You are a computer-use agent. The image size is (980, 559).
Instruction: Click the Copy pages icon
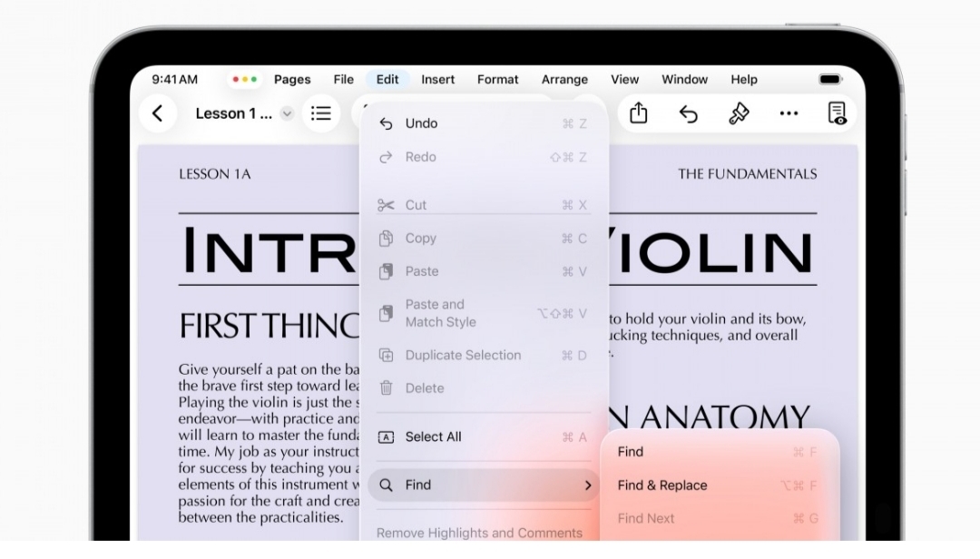pos(386,239)
